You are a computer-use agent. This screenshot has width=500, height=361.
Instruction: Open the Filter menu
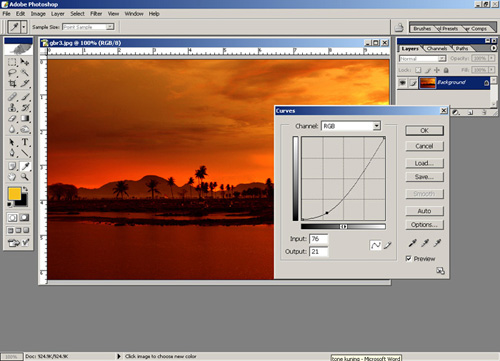tap(96, 14)
